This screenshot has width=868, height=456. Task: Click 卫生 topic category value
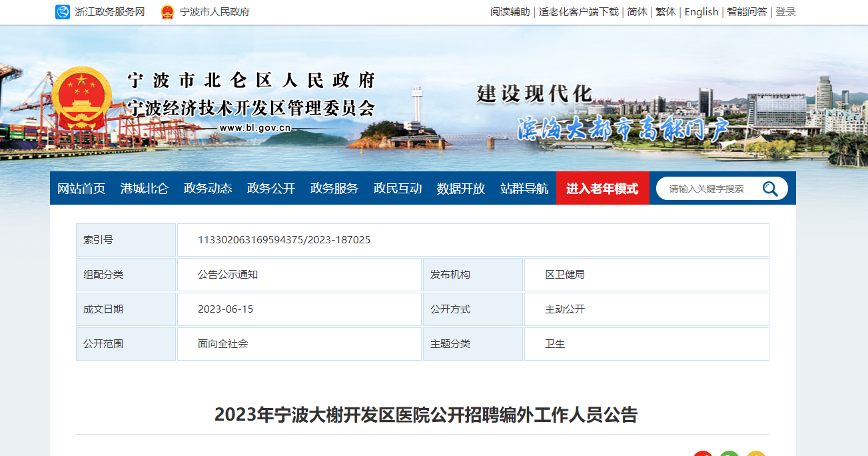[555, 344]
